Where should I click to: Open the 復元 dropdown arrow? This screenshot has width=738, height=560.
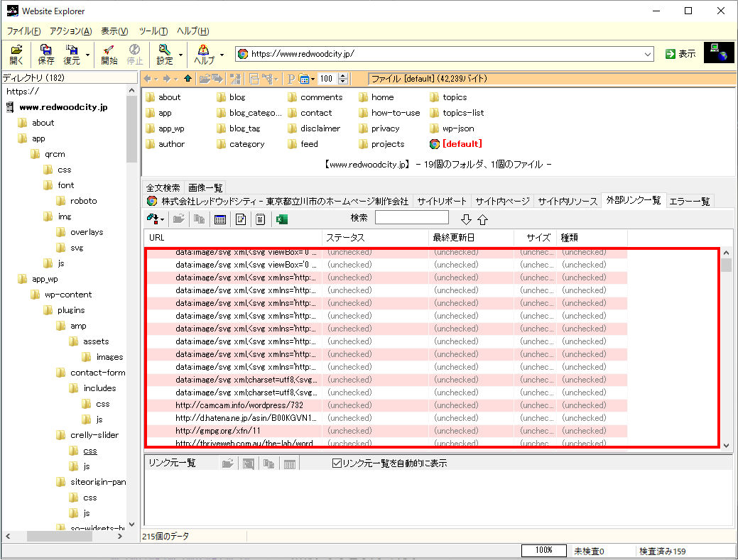click(x=87, y=55)
